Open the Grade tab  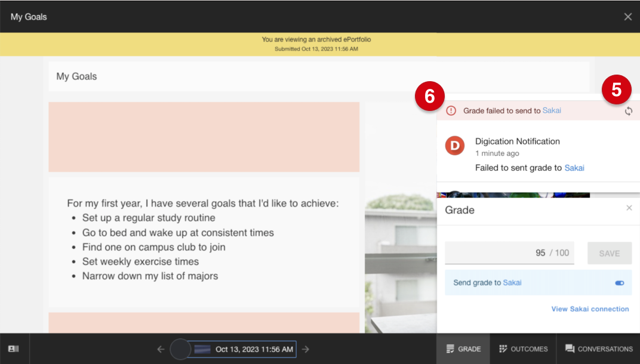pyautogui.click(x=463, y=349)
